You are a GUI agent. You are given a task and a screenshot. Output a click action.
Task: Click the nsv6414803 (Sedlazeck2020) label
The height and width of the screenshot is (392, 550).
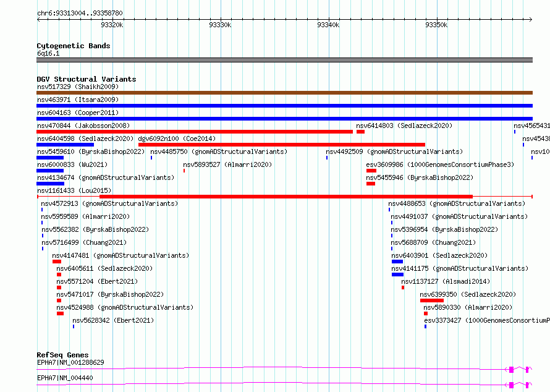click(x=404, y=126)
